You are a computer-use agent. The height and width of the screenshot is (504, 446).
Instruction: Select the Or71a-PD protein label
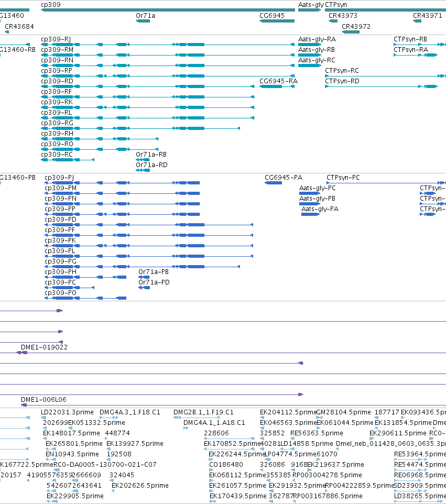click(x=154, y=282)
